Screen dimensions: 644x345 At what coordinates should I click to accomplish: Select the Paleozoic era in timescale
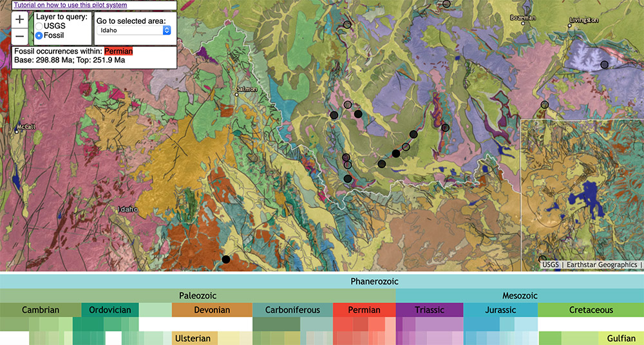click(198, 295)
